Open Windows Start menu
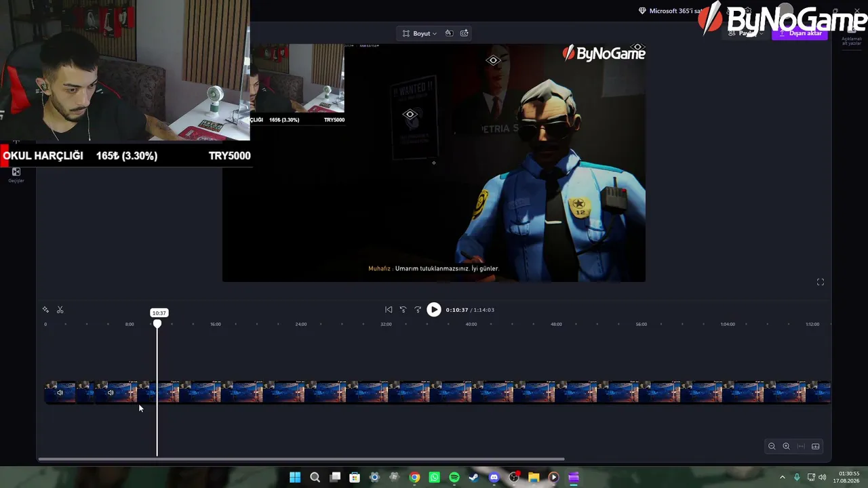The image size is (868, 488). tap(295, 477)
